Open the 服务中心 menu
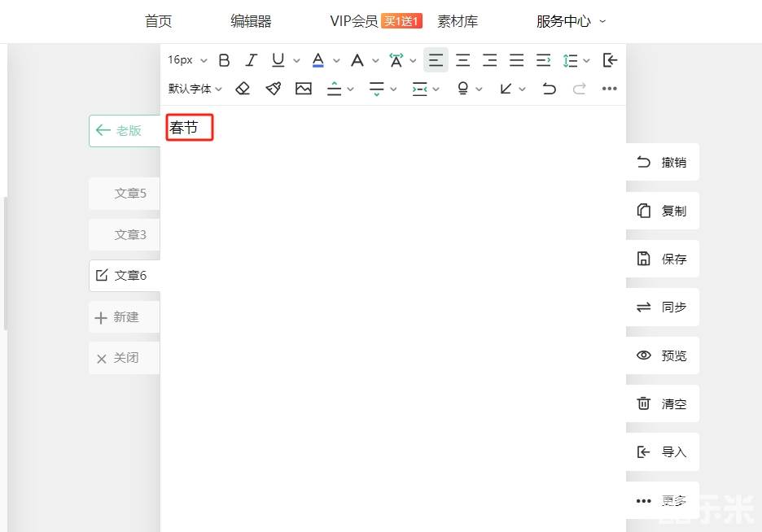 571,21
